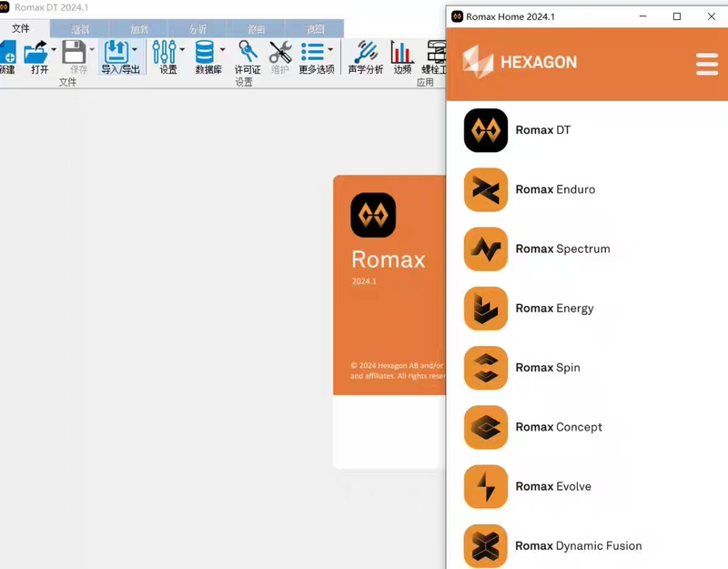Image resolution: width=728 pixels, height=569 pixels.
Task: Switch to the 加载 ribbon tab
Action: coord(139,29)
